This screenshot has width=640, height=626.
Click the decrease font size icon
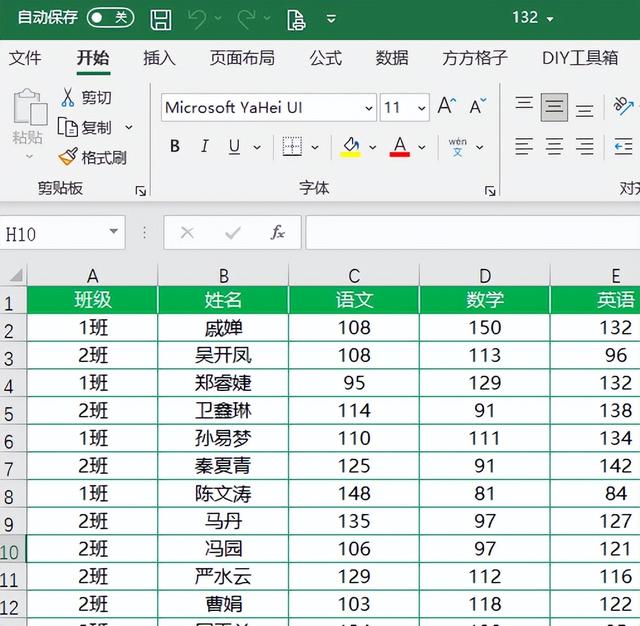pyautogui.click(x=478, y=107)
